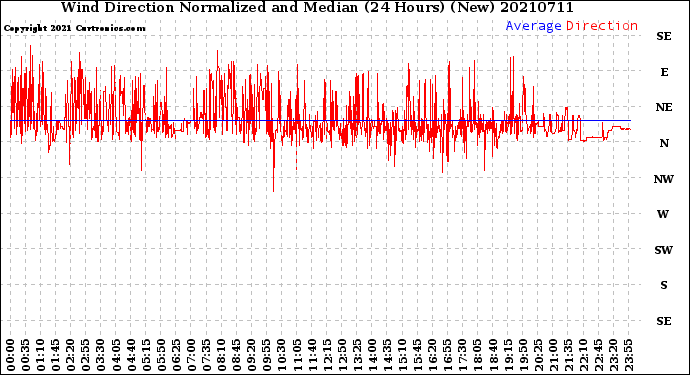The width and height of the screenshot is (690, 375).
Task: Click the "19:15" time axis label
Action: click(508, 355)
